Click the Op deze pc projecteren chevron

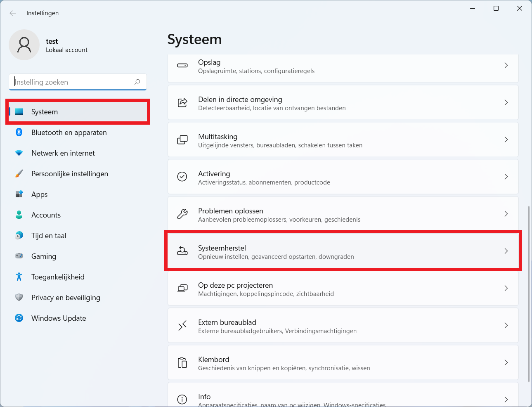(x=506, y=288)
